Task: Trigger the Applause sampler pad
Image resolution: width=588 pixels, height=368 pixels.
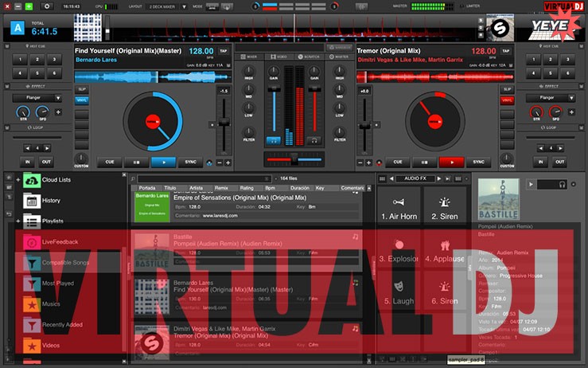Action: [444, 250]
